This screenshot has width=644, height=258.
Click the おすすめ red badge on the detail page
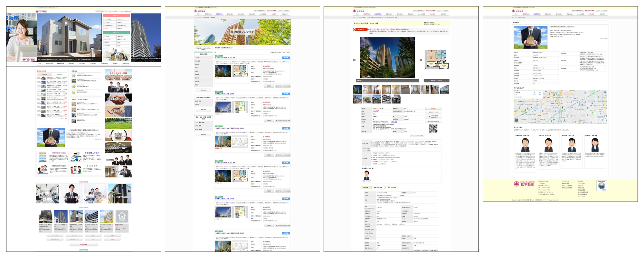tap(360, 29)
